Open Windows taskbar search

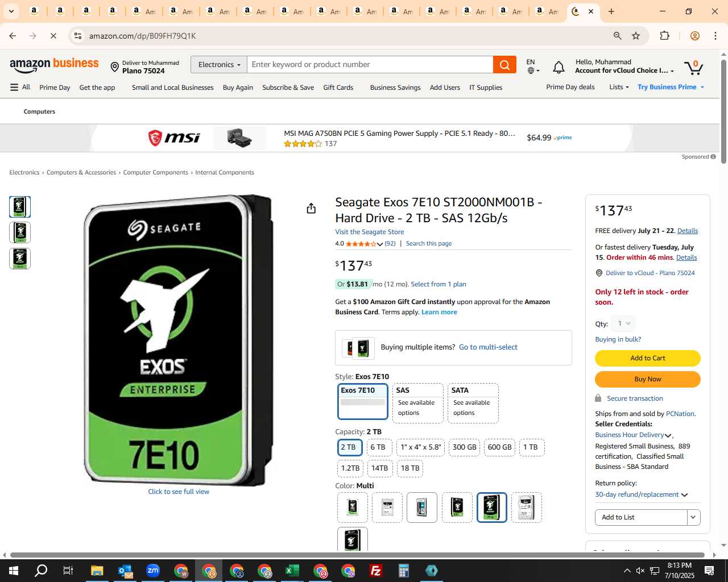click(x=41, y=571)
